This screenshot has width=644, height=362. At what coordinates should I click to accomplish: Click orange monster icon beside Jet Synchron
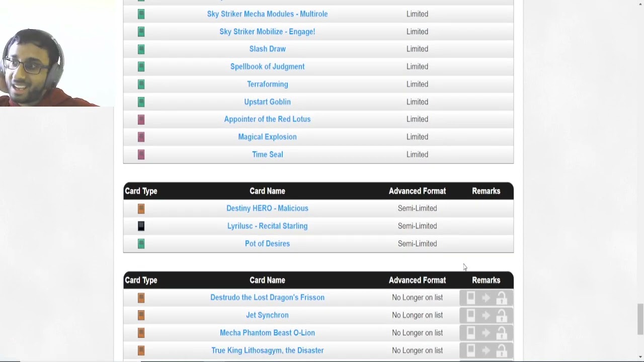coord(141,315)
